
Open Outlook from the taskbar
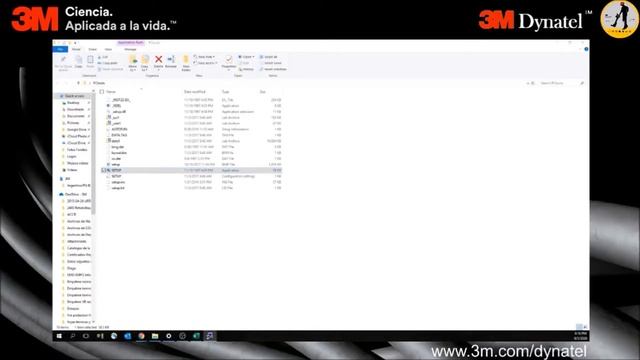coord(128,336)
